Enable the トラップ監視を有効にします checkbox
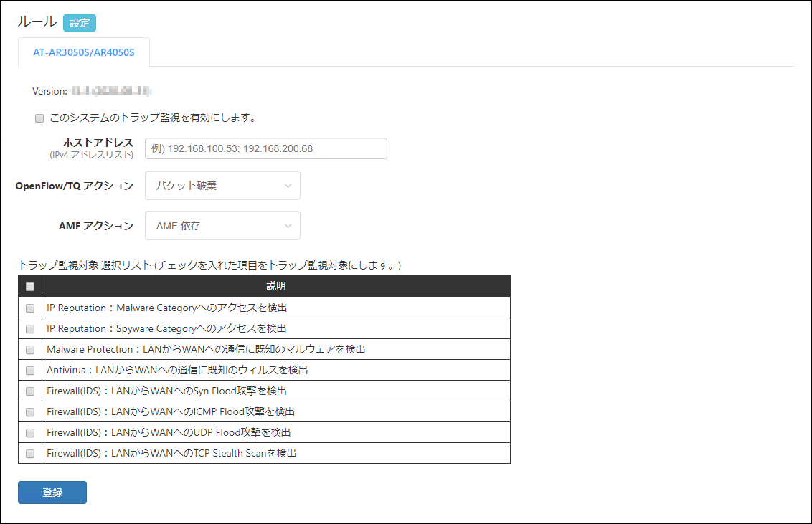The height and width of the screenshot is (524, 812). click(x=39, y=118)
